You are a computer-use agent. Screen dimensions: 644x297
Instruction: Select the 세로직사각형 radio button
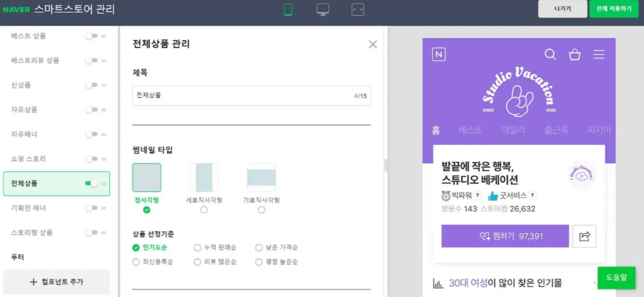click(x=204, y=210)
